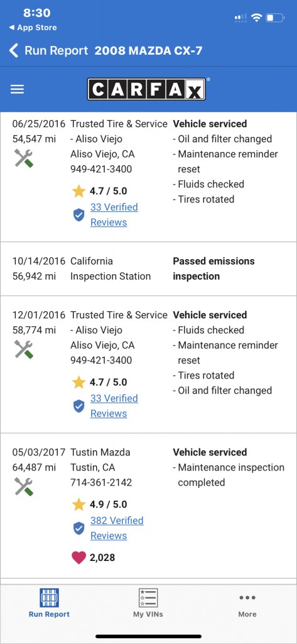Open 382 Verified Reviews link

coord(117,528)
